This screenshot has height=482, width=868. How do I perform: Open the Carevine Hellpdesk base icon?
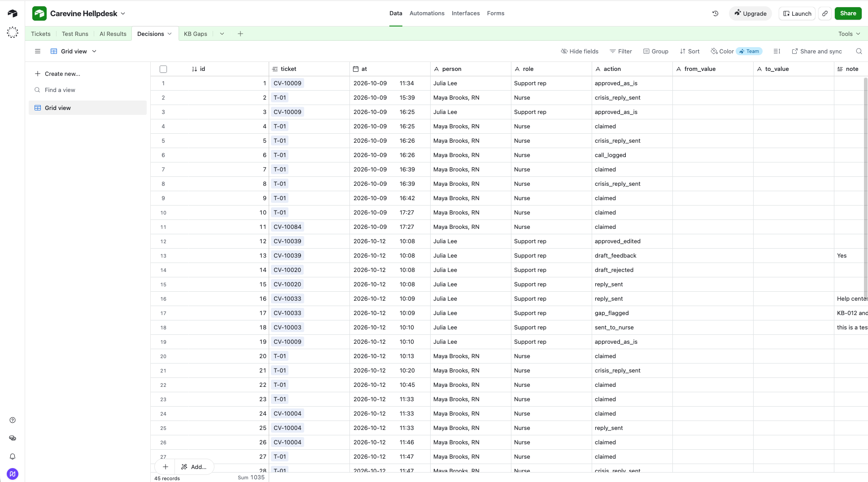click(x=39, y=13)
